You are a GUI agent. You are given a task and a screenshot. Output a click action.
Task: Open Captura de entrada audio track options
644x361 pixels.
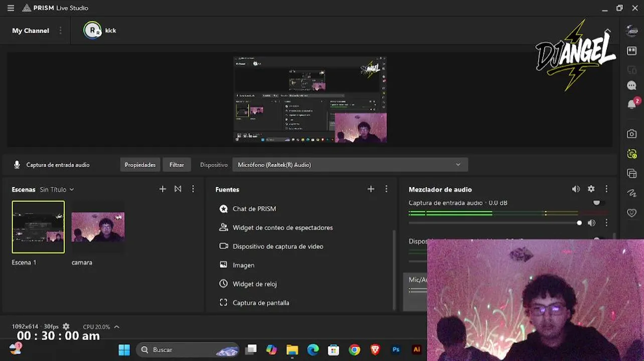pyautogui.click(x=606, y=223)
